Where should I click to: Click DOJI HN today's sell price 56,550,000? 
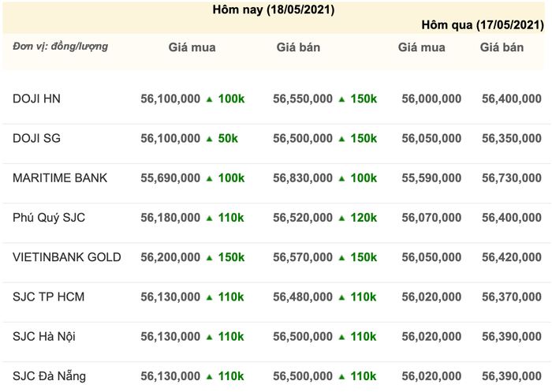tap(303, 99)
